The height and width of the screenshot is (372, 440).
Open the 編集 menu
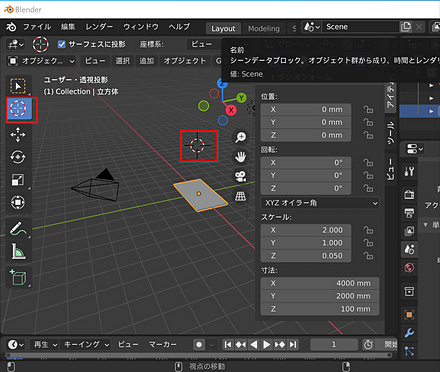coord(68,27)
